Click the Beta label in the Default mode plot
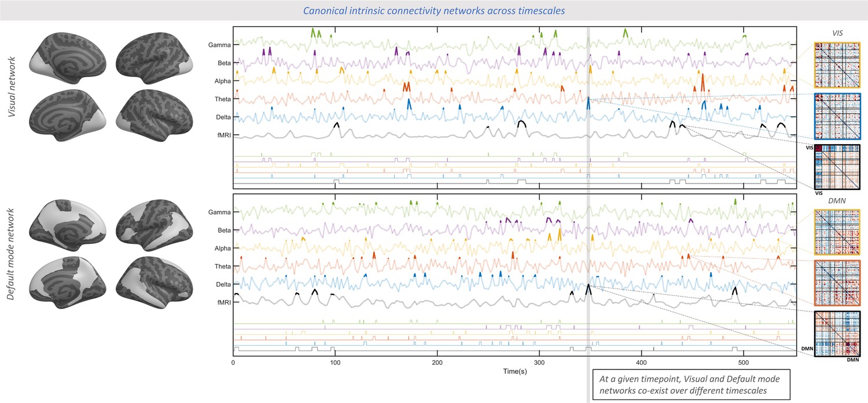This screenshot has height=403, width=868. click(224, 230)
